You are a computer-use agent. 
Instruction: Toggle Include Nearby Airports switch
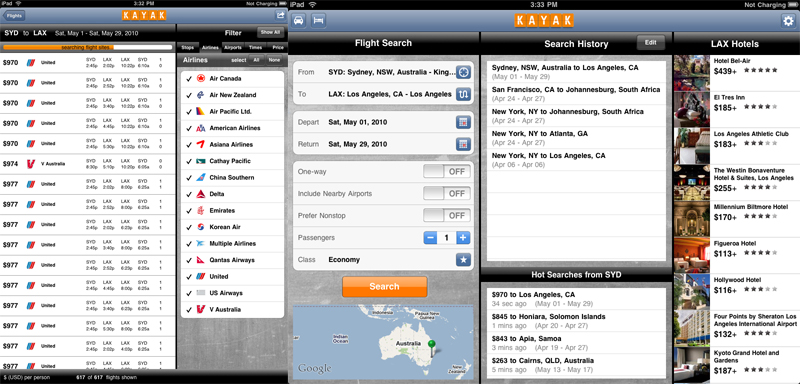click(x=447, y=193)
